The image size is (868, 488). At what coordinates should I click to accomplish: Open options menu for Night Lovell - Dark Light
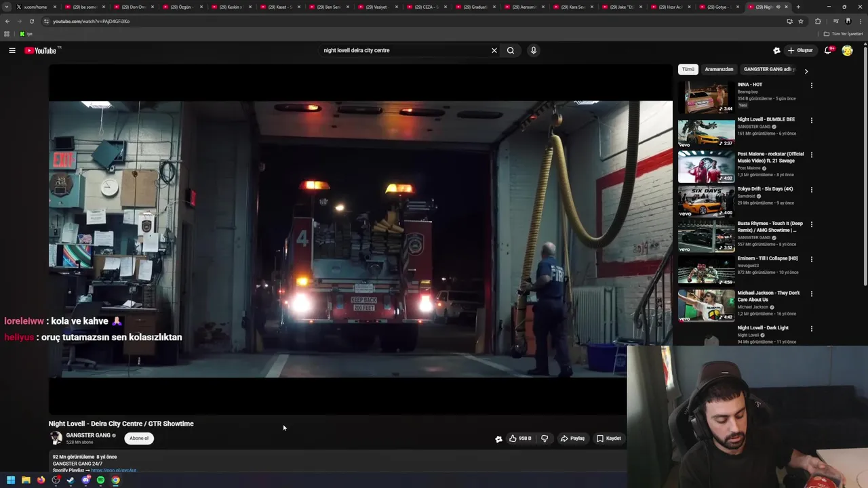point(811,329)
